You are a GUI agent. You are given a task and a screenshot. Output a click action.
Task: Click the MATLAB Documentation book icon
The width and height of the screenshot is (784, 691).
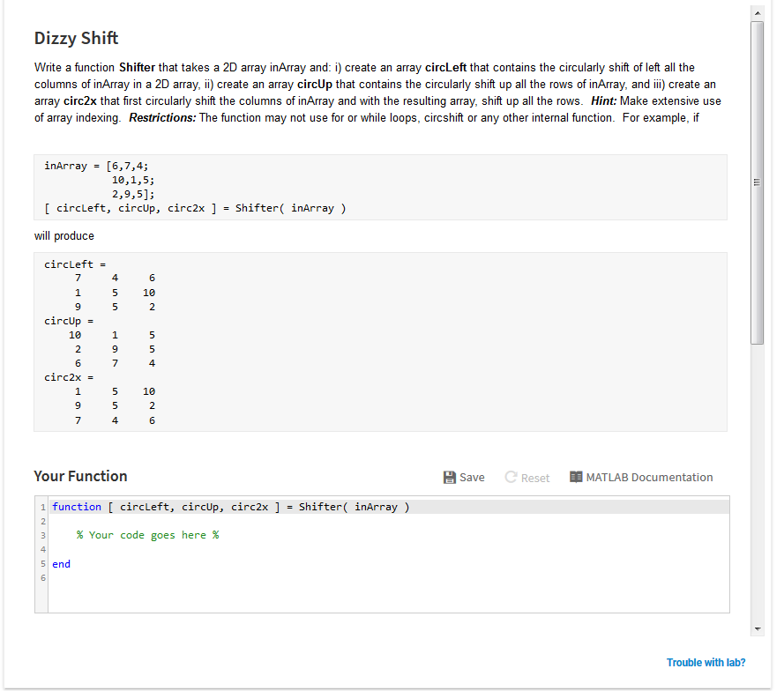tap(576, 478)
